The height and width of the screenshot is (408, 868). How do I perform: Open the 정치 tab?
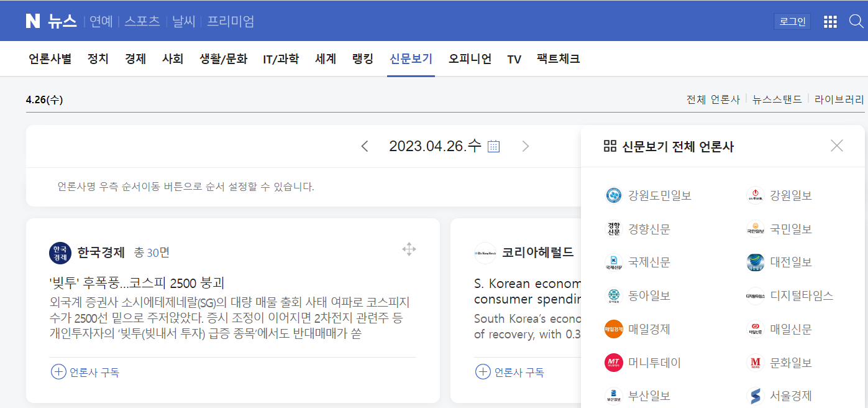tap(98, 59)
